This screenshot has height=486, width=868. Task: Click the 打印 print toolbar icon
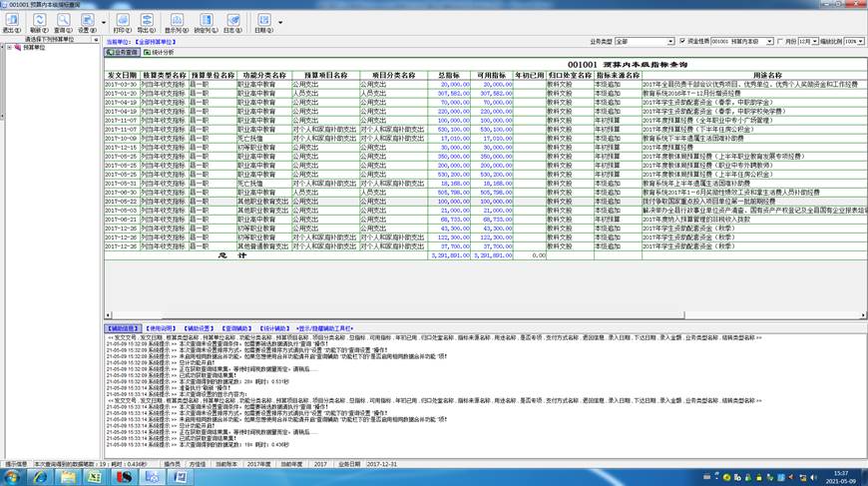pyautogui.click(x=123, y=23)
